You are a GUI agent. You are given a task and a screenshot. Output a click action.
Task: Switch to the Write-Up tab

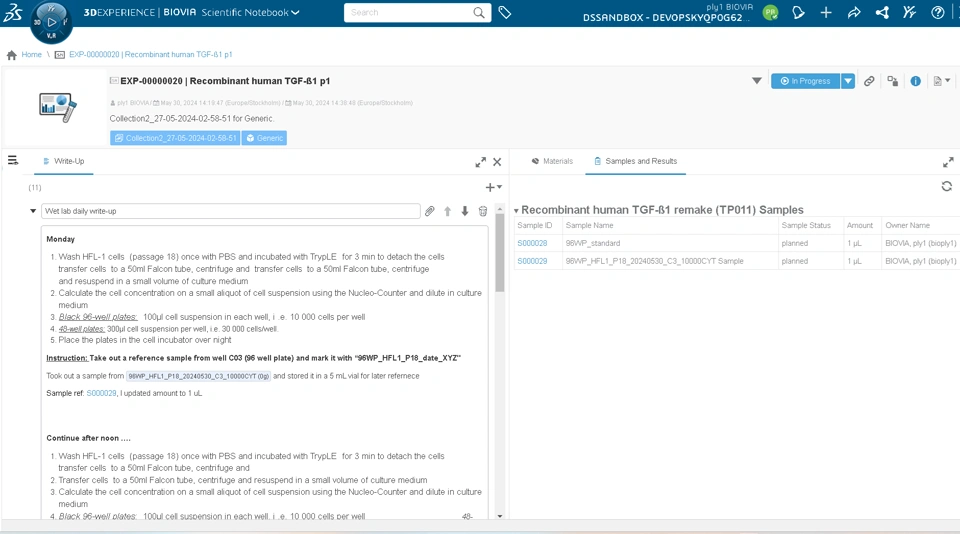coord(64,161)
